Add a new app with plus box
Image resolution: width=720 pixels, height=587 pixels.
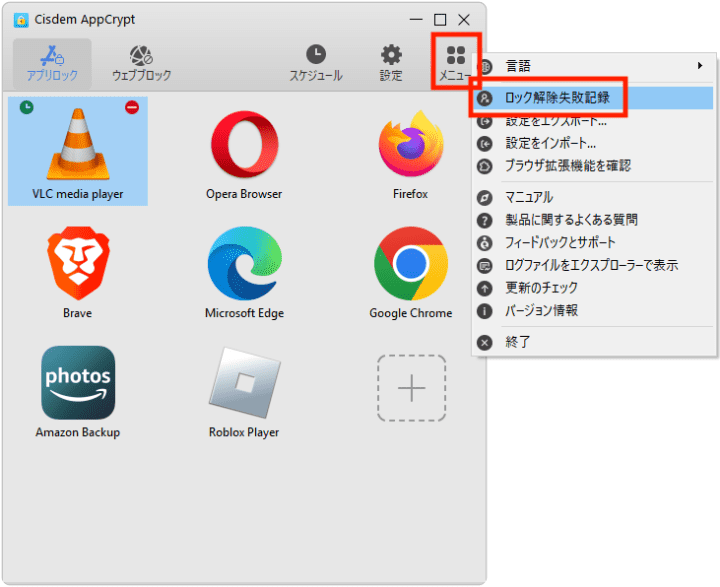(x=411, y=388)
